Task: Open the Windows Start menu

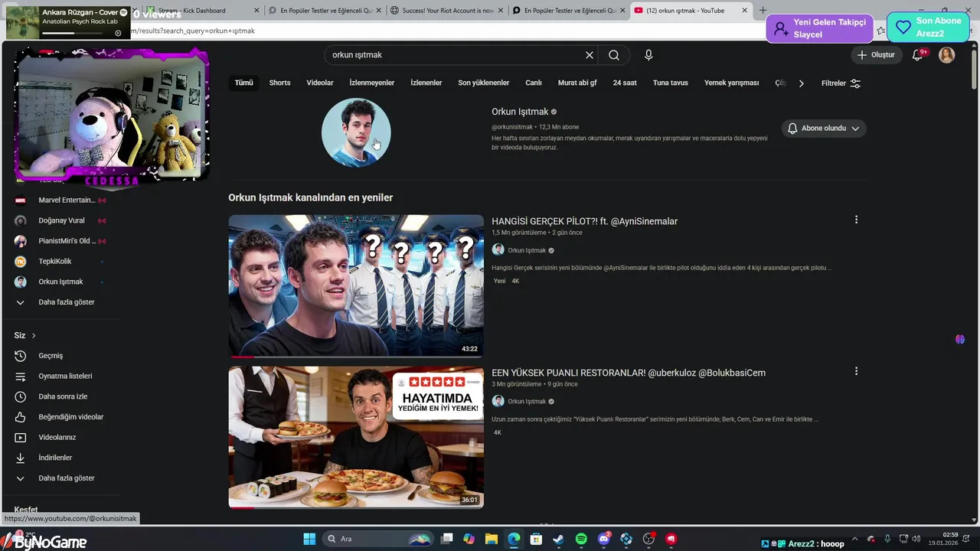Action: [x=309, y=539]
